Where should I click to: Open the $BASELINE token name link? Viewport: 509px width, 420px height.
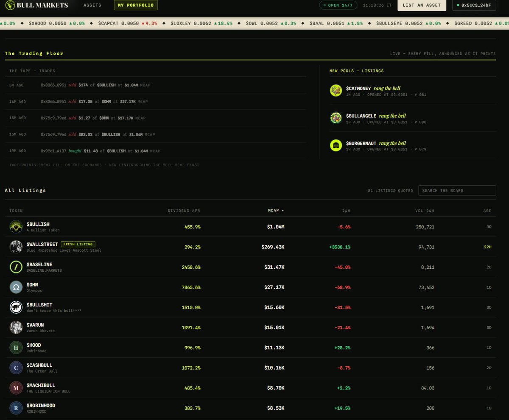click(x=39, y=264)
